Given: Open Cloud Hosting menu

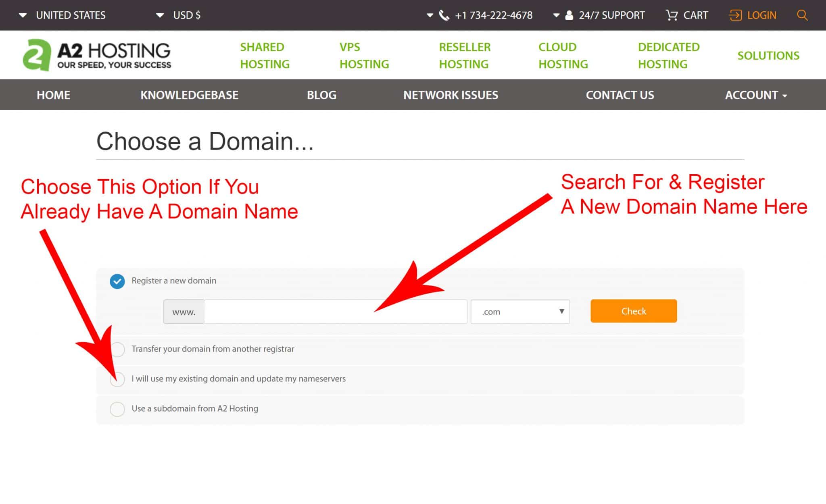Looking at the screenshot, I should 563,55.
